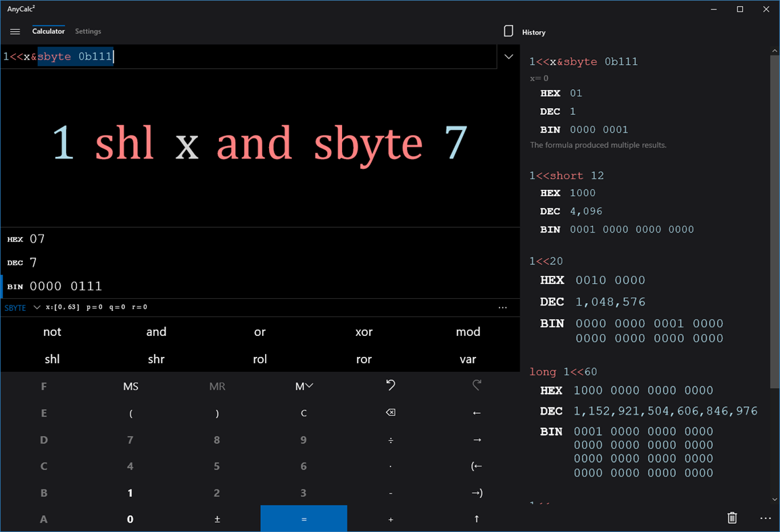Click the ellipsis in the SBYTE status bar

click(x=502, y=307)
